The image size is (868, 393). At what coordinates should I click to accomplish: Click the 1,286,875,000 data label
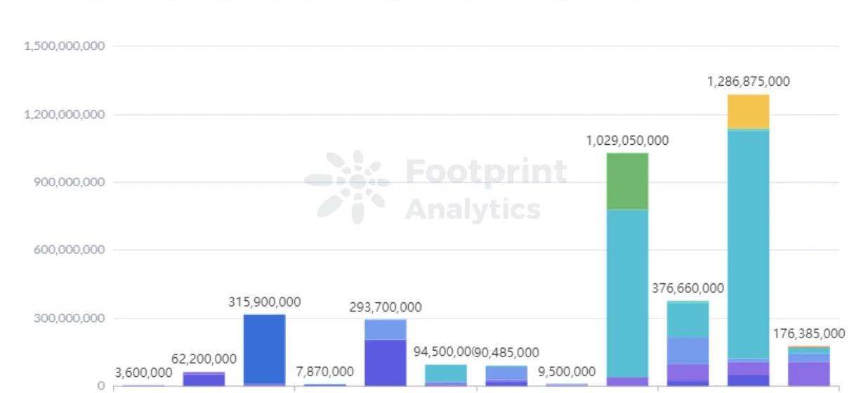(x=748, y=82)
